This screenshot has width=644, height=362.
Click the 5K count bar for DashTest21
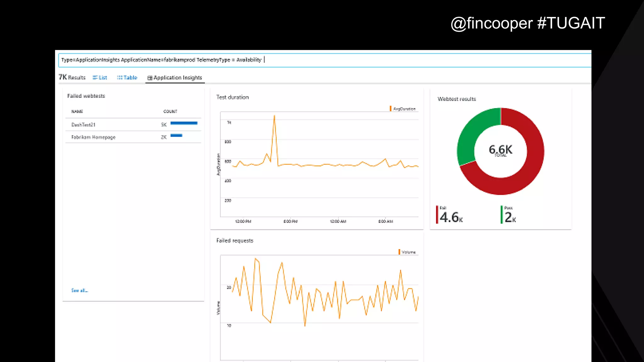pos(184,123)
